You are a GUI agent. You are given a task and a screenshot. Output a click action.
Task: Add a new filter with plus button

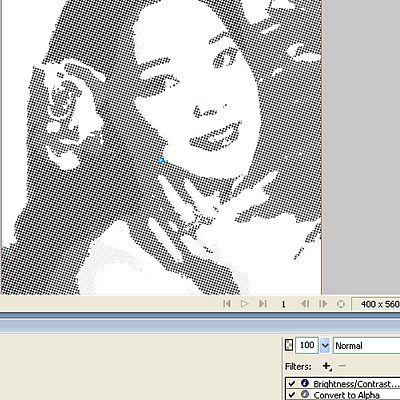click(327, 366)
